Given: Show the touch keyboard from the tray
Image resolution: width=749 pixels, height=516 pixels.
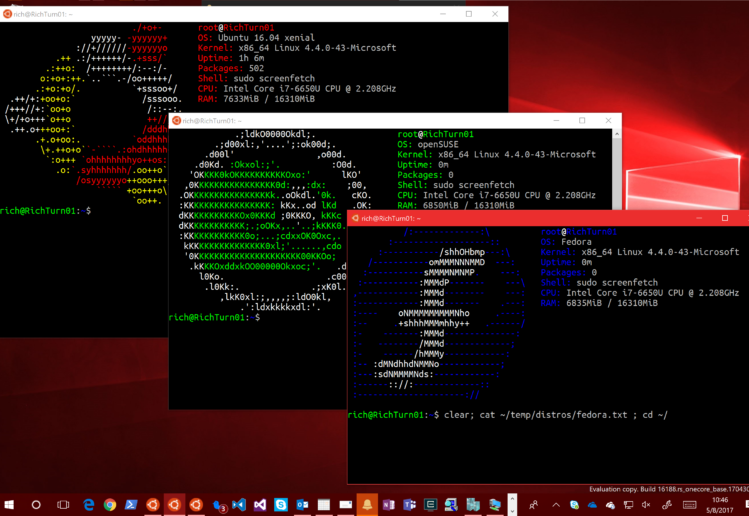Looking at the screenshot, I should [x=689, y=505].
